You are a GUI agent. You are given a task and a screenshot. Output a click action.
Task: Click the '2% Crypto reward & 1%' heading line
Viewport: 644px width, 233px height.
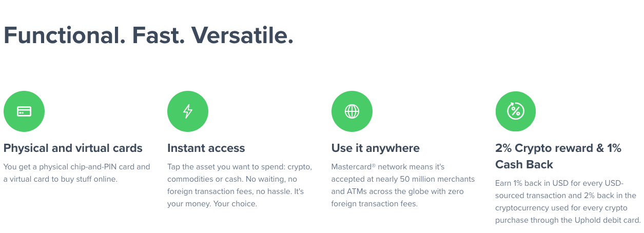[558, 148]
